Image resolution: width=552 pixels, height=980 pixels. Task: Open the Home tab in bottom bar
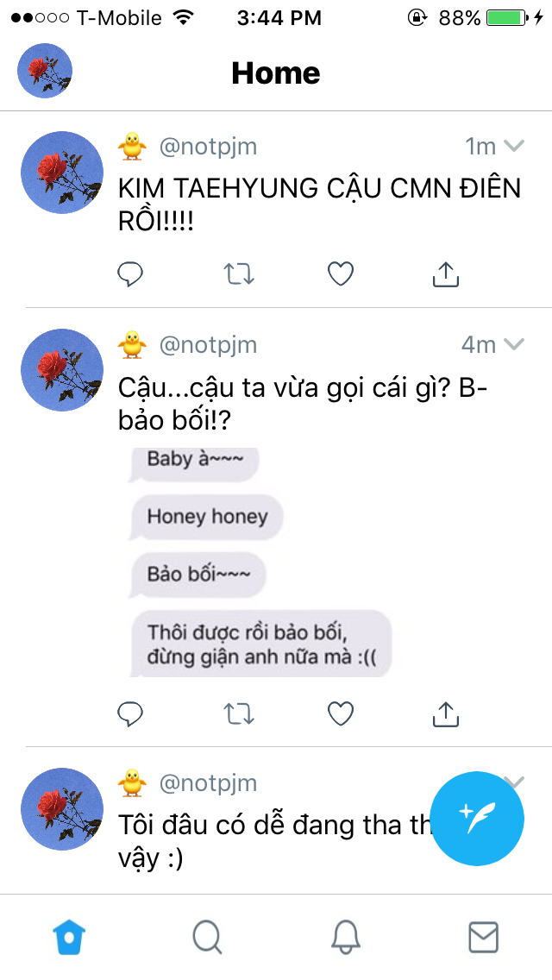click(69, 936)
